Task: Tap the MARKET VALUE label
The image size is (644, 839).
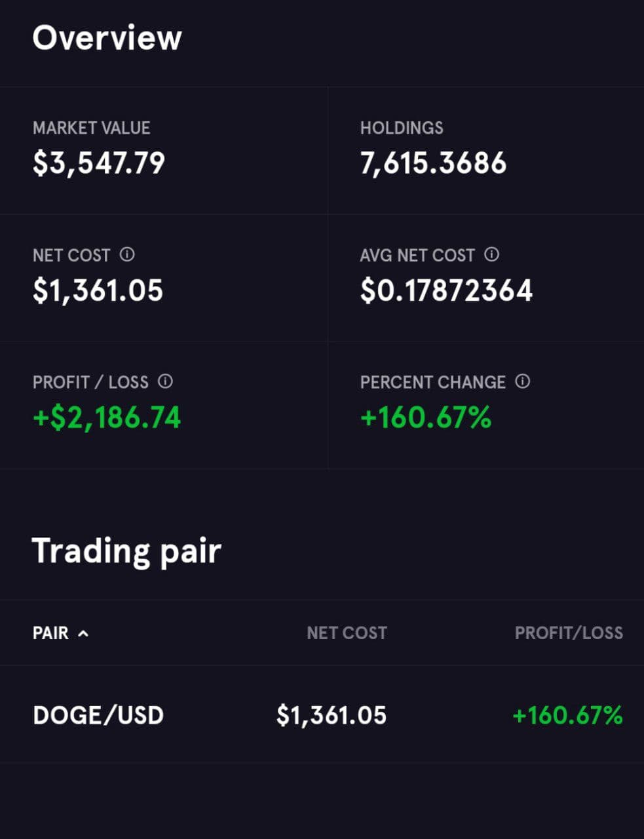Action: click(x=92, y=128)
